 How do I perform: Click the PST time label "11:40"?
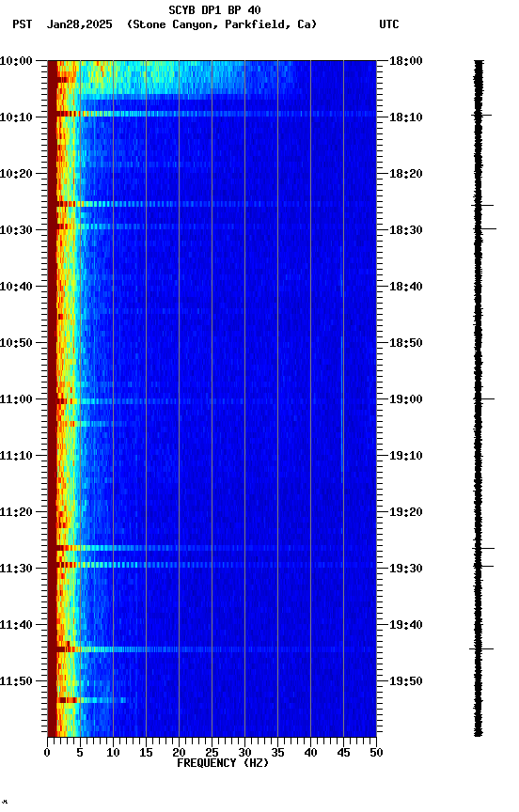(16, 625)
